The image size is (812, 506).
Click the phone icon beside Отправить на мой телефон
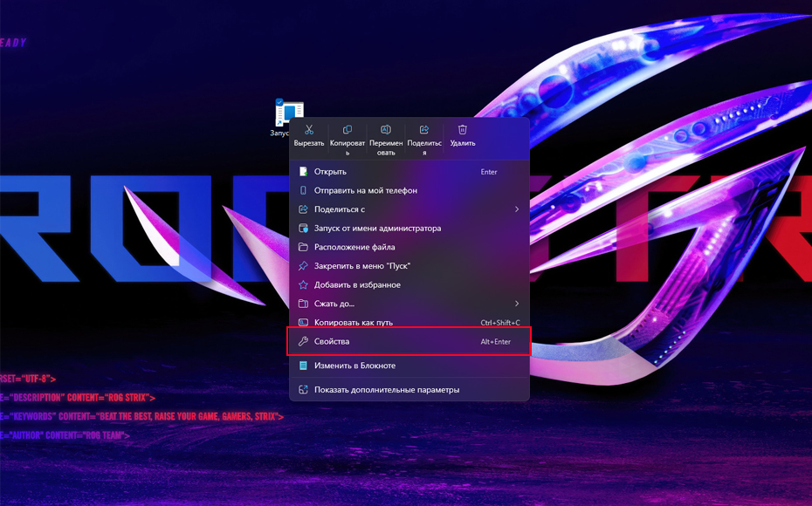pyautogui.click(x=304, y=190)
